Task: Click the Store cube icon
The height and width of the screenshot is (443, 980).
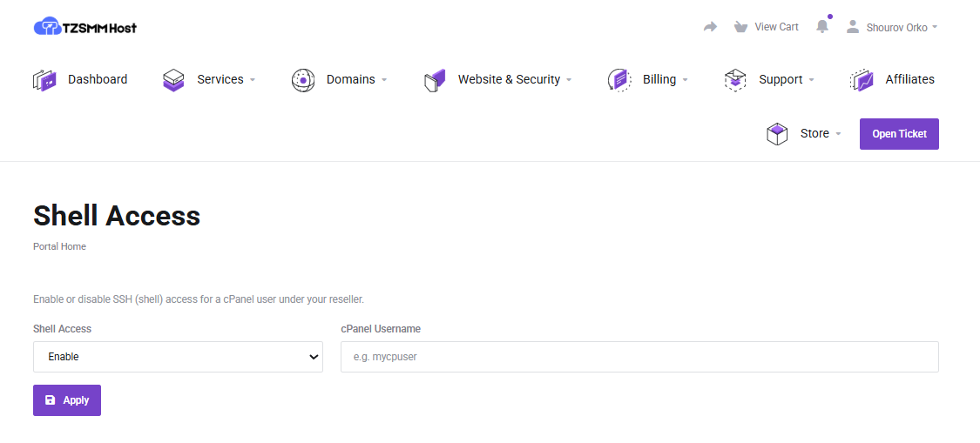Action: (x=777, y=134)
